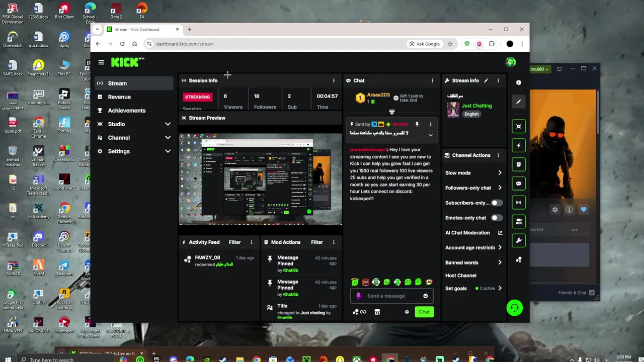Image resolution: width=644 pixels, height=362 pixels.
Task: Click in the Send a message field
Action: tap(391, 296)
